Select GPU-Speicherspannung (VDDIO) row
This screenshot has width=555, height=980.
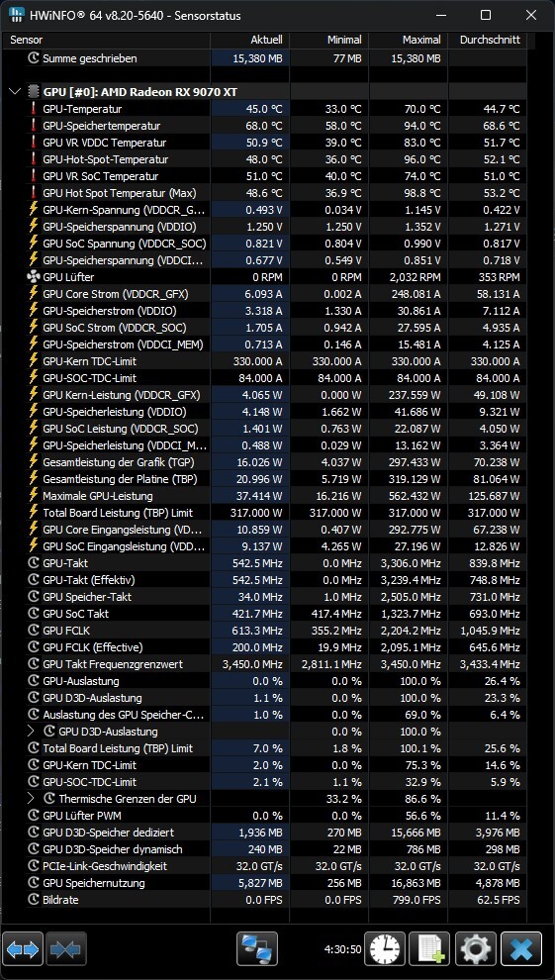click(264, 227)
